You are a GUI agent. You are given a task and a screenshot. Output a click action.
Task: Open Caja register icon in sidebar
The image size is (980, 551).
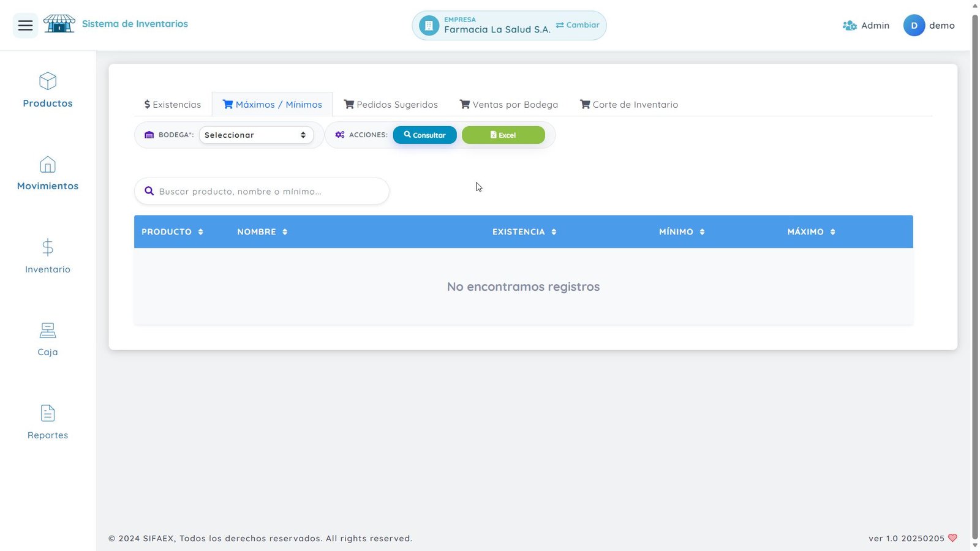tap(48, 331)
